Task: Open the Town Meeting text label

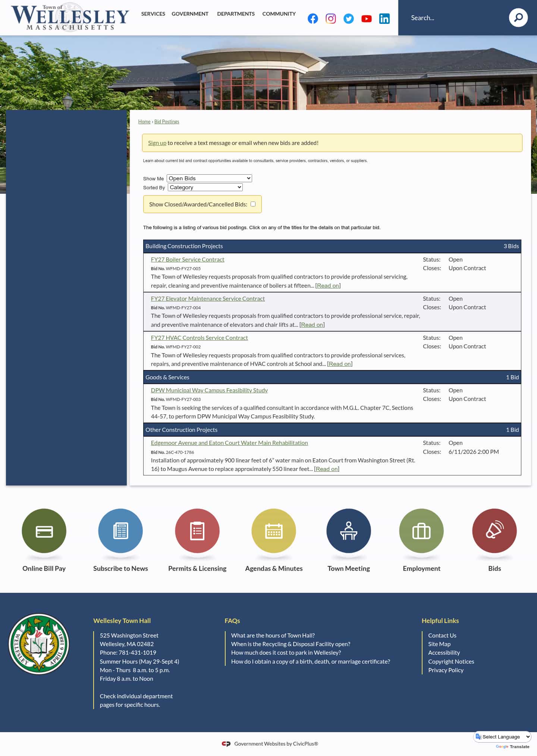Action: click(x=349, y=568)
